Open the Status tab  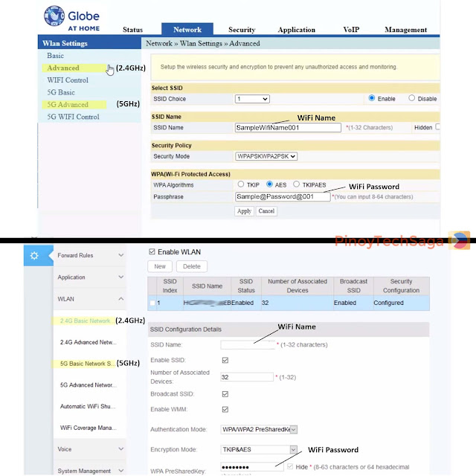[x=132, y=30]
